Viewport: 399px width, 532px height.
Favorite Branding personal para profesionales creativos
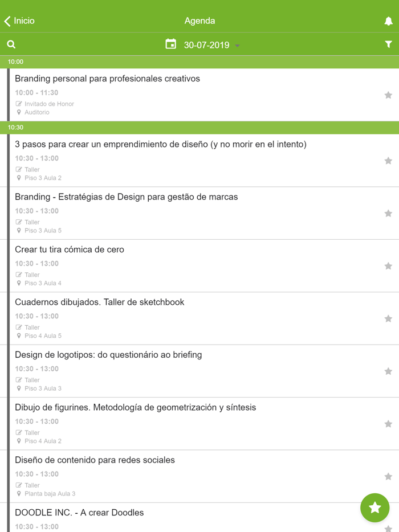pyautogui.click(x=388, y=95)
